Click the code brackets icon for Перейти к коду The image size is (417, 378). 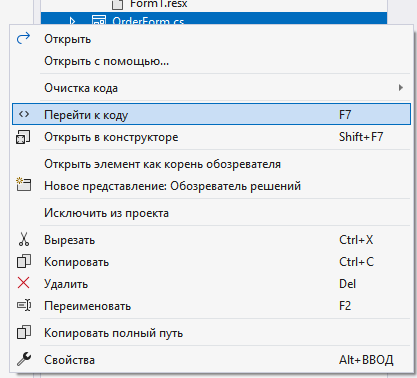(24, 114)
